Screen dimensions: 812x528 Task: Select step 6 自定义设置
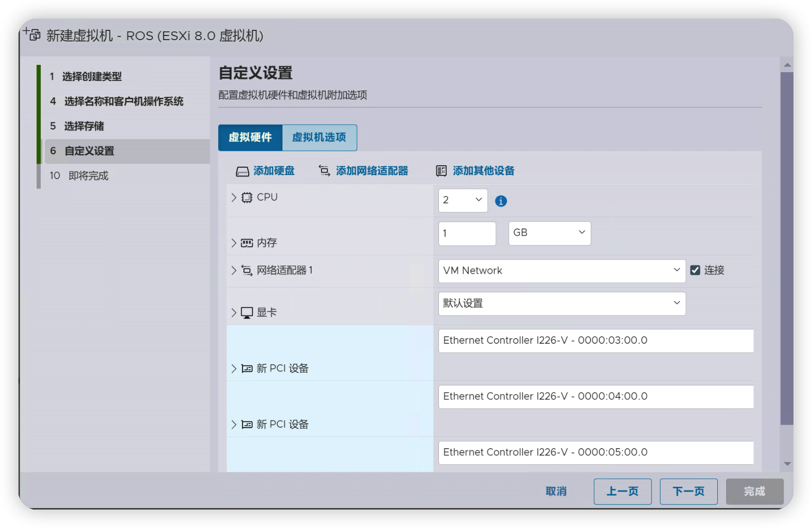[127, 151]
